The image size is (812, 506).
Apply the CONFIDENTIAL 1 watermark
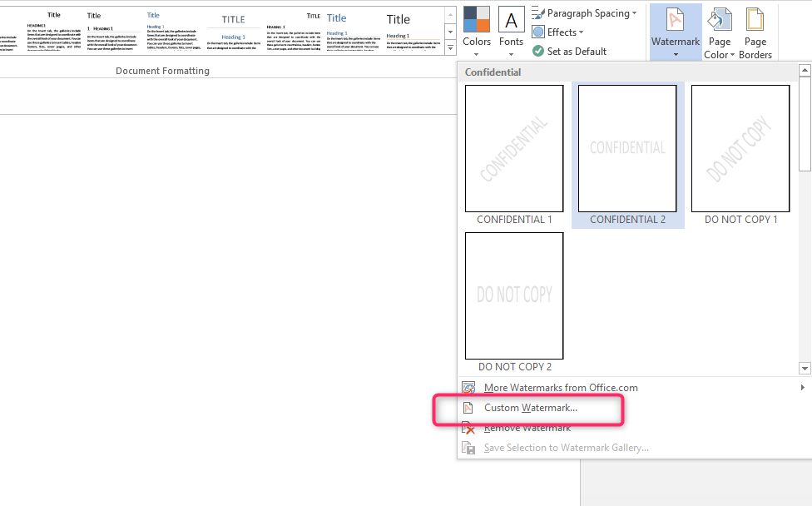pyautogui.click(x=513, y=148)
